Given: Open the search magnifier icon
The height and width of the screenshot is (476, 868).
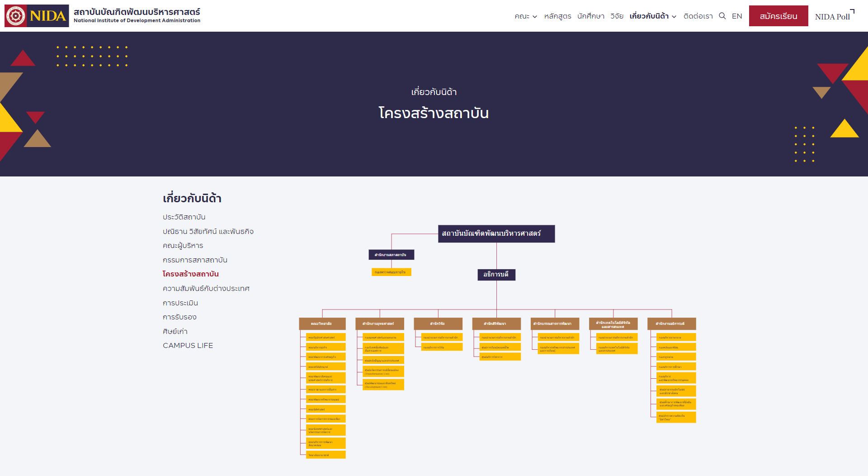Looking at the screenshot, I should click(x=722, y=16).
